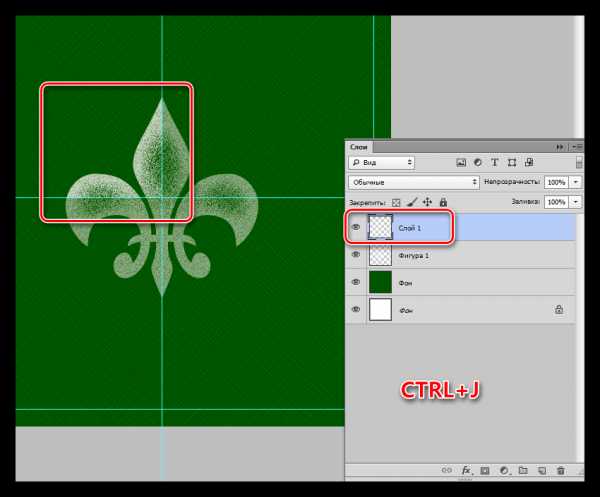The height and width of the screenshot is (497, 600).
Task: Open the fx layer style menu
Action: 464,470
